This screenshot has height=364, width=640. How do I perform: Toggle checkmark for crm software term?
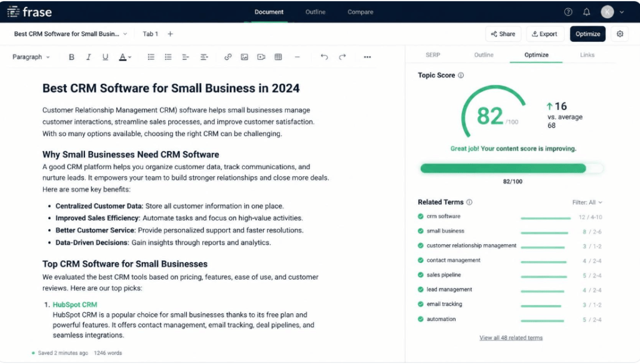click(x=421, y=217)
